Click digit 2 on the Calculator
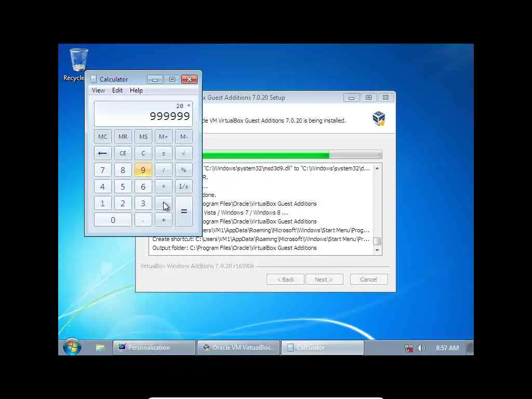 point(123,203)
